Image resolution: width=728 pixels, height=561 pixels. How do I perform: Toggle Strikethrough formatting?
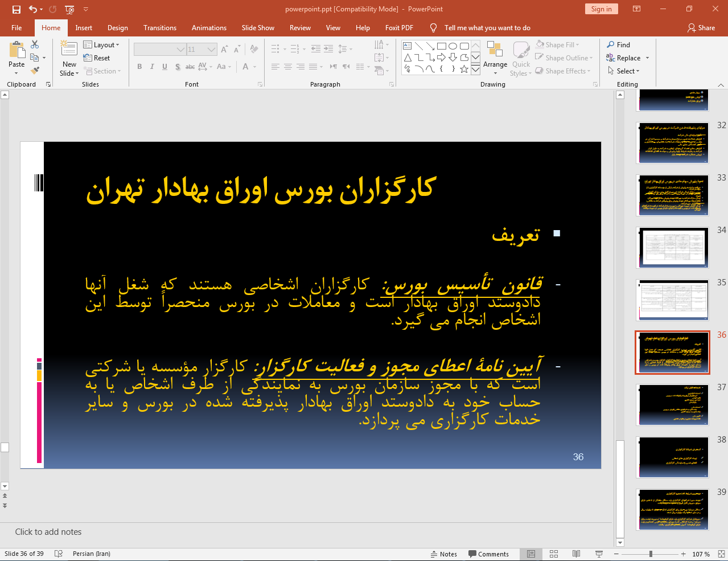190,67
